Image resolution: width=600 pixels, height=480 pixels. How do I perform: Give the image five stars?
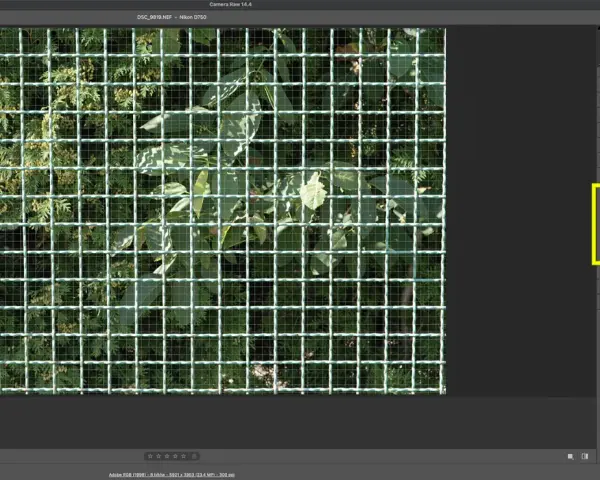[184, 456]
